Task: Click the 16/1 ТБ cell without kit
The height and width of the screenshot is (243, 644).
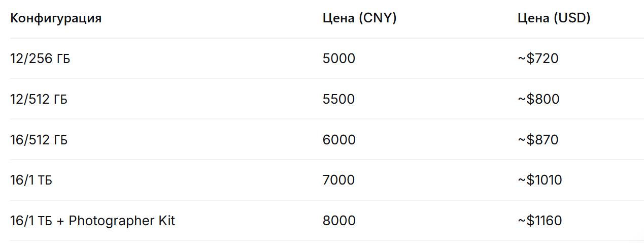Action: (31, 180)
